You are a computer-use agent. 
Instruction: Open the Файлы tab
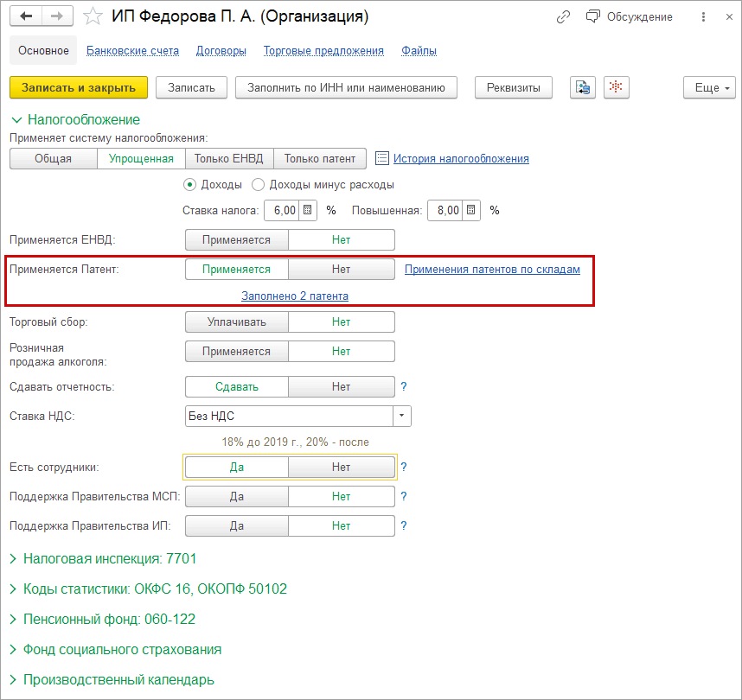coord(419,51)
